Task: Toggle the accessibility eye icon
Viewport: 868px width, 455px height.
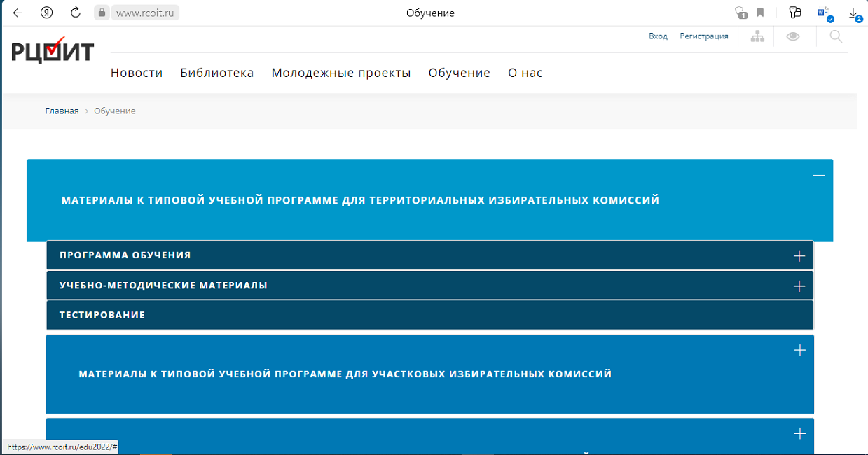Action: click(793, 36)
